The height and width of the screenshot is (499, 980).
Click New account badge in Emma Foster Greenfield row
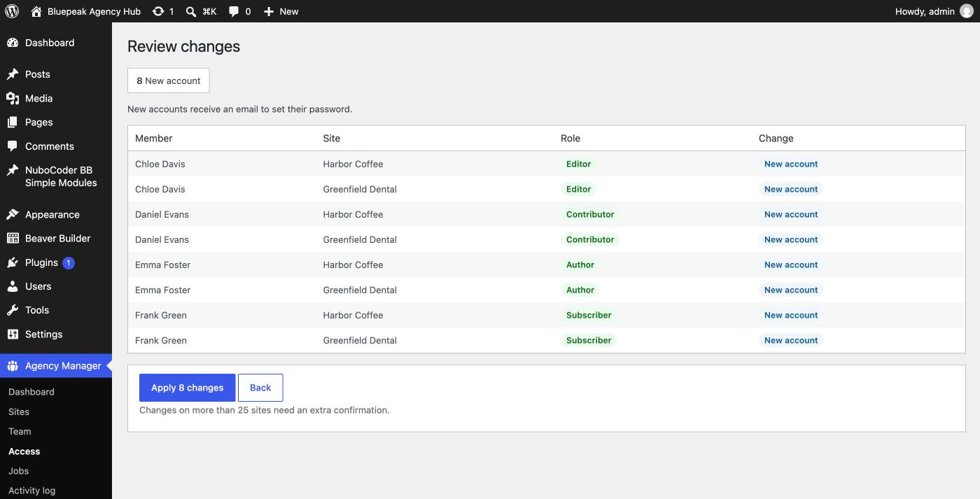tap(791, 290)
